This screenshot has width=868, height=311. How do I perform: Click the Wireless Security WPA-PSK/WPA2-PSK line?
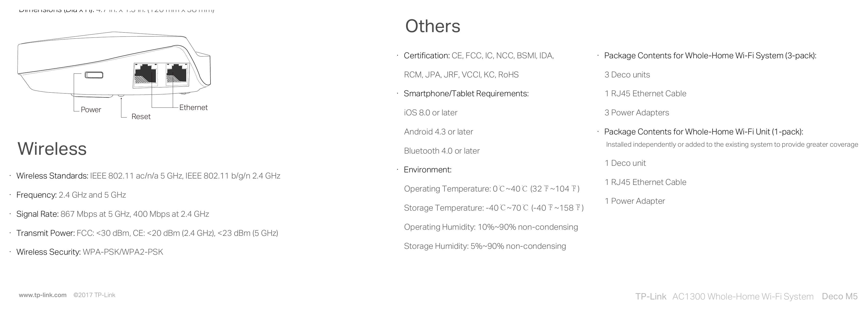[90, 252]
